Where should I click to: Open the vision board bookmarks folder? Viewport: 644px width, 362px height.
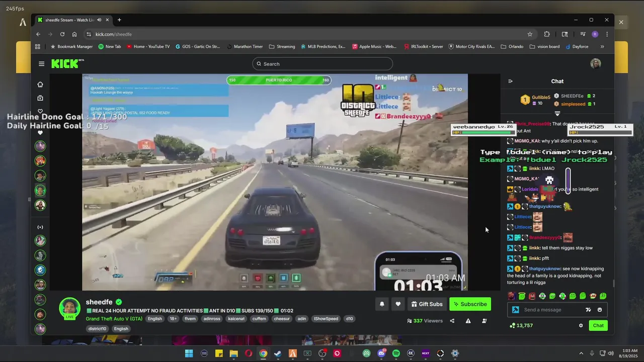point(544,47)
